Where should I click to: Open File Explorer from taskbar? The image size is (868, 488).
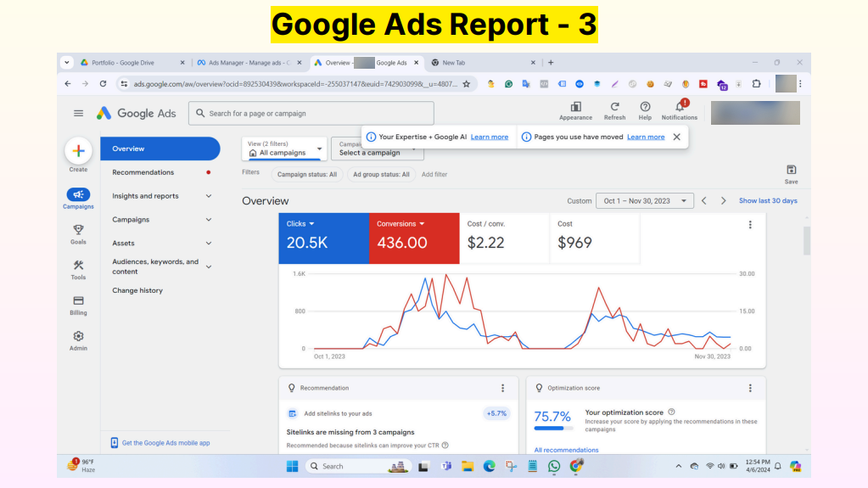pyautogui.click(x=468, y=467)
